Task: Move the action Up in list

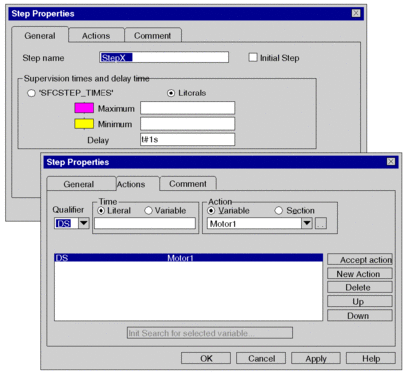Action: pos(360,301)
